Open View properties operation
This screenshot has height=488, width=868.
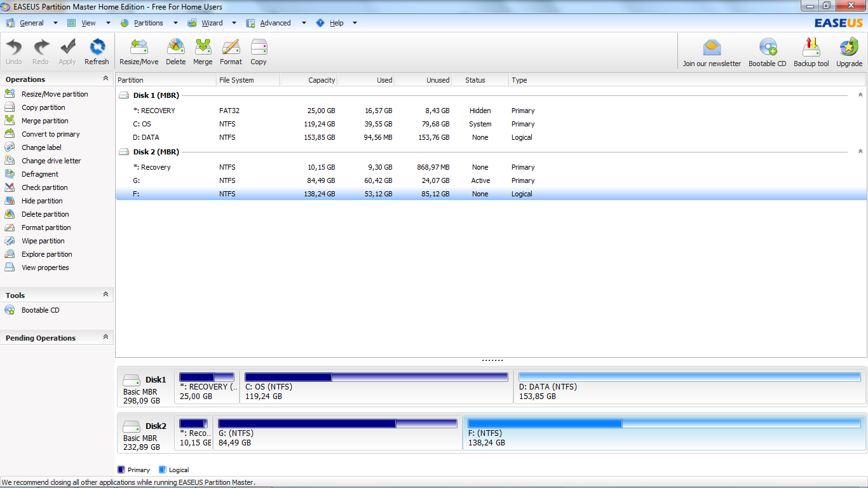coord(45,268)
